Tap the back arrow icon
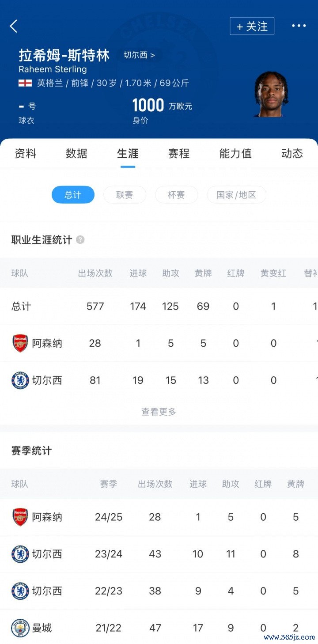Screen dimensions: 318x644 pyautogui.click(x=14, y=26)
